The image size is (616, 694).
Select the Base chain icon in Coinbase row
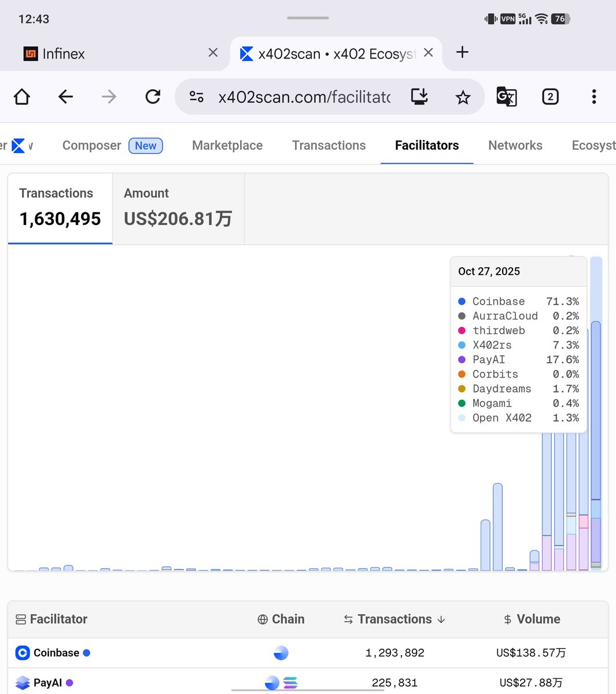[281, 652]
